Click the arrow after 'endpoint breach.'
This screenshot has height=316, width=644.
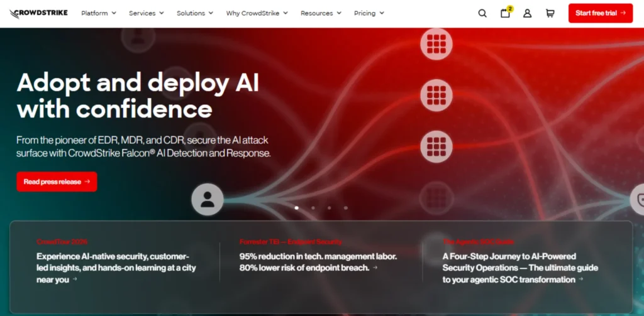(x=375, y=268)
